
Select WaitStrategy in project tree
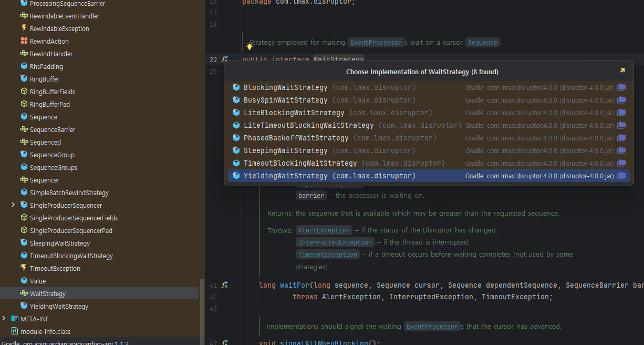click(48, 293)
